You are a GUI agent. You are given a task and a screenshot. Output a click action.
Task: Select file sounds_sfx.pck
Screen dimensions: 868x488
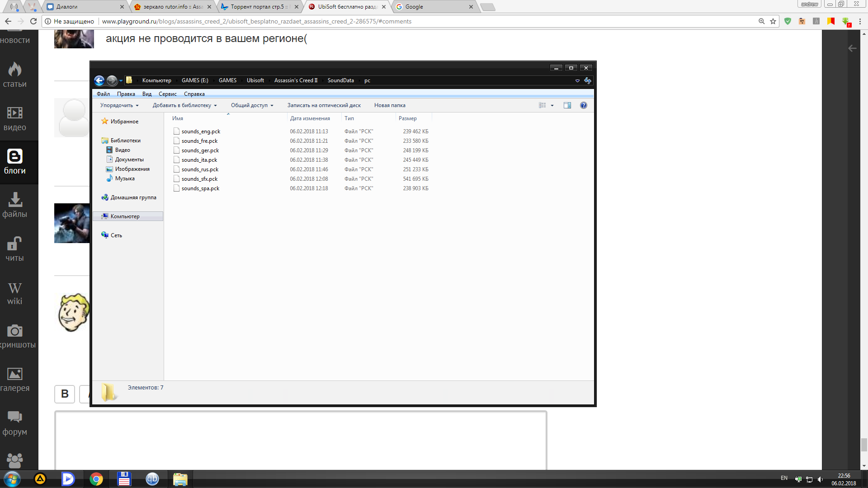pyautogui.click(x=195, y=179)
